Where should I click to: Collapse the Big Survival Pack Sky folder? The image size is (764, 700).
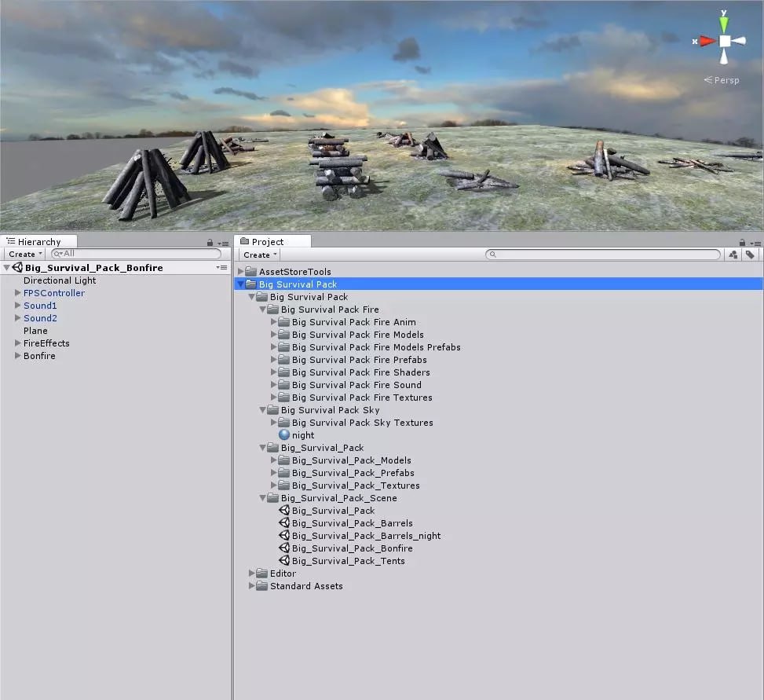[263, 410]
